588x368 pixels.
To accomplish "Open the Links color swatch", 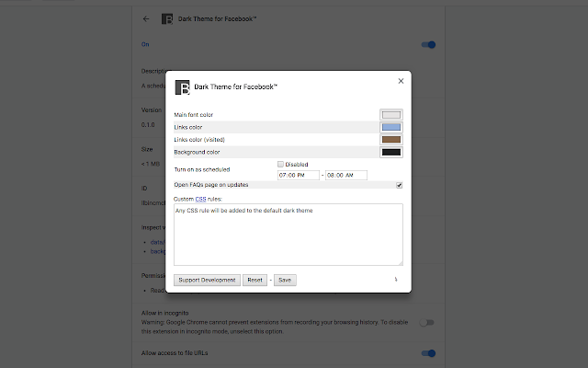I will tap(391, 127).
